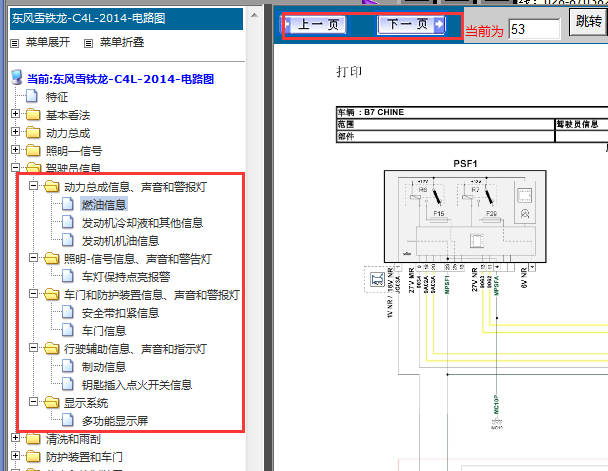Collapse the 驾驶员信息 folder with its minus box
The height and width of the screenshot is (471, 608).
coord(15,167)
